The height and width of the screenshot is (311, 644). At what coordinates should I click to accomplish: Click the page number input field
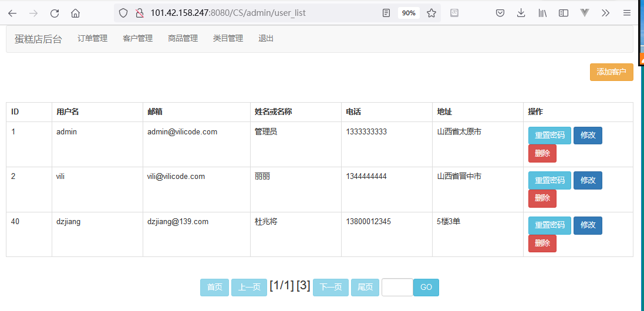click(x=397, y=288)
